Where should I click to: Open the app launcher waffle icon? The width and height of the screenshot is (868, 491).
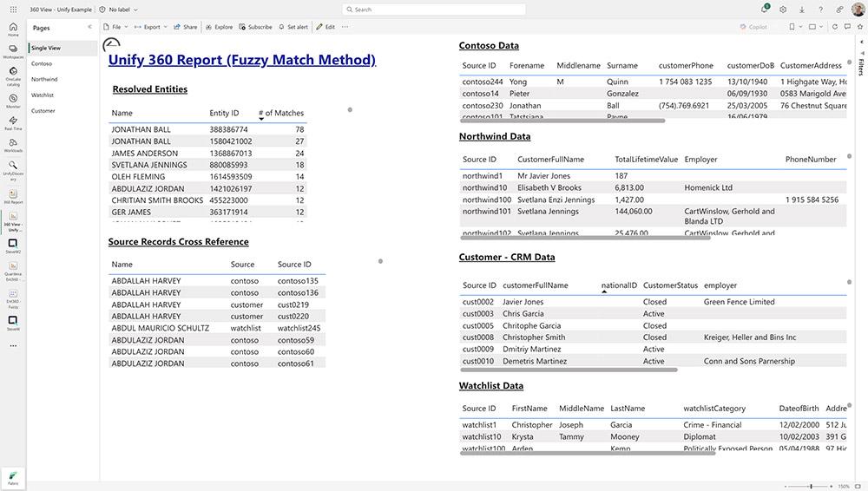13,10
